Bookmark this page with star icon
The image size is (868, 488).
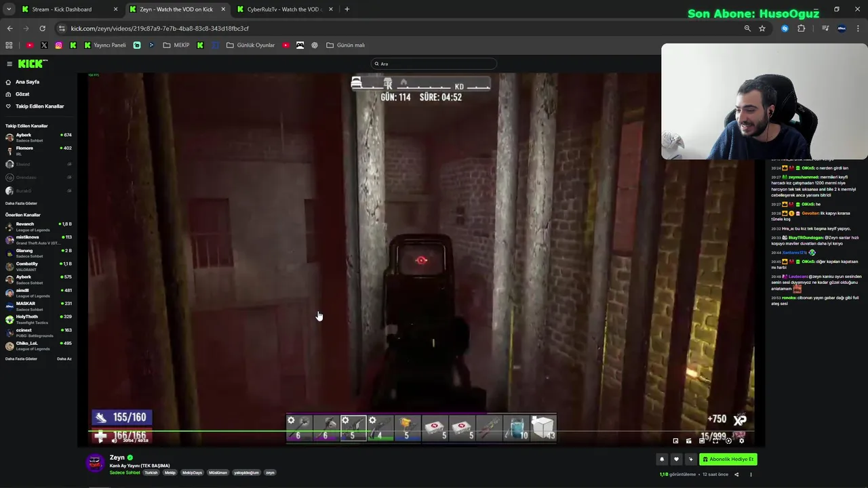(762, 28)
